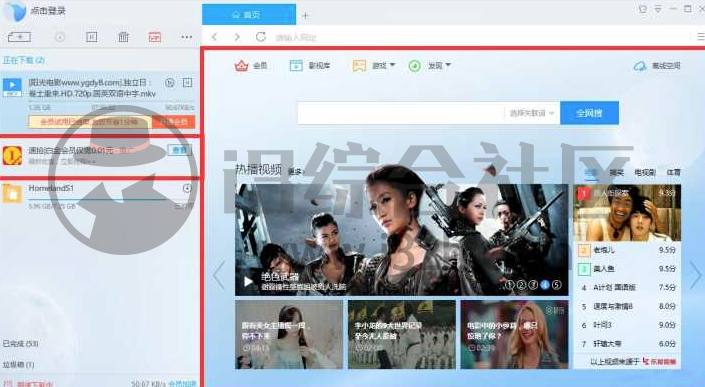Open the rank 1 movie thumbnail
The height and width of the screenshot is (387, 705).
(627, 213)
